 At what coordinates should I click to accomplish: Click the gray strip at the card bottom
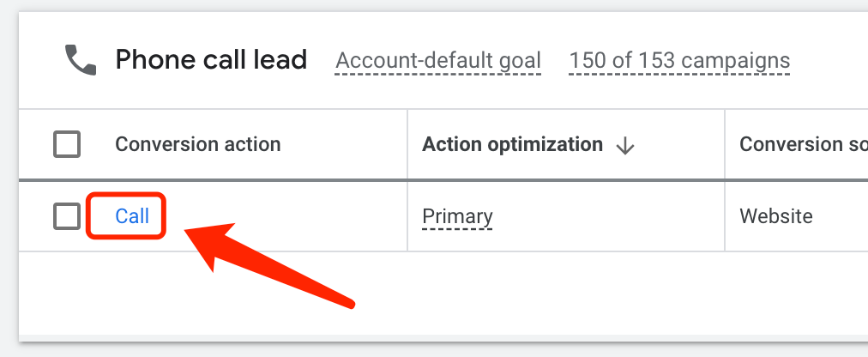tap(443, 337)
